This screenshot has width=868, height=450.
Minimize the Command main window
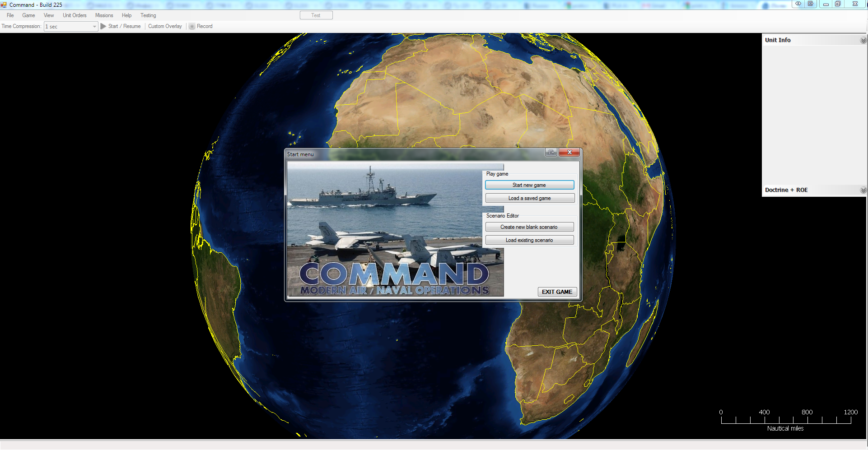[826, 4]
